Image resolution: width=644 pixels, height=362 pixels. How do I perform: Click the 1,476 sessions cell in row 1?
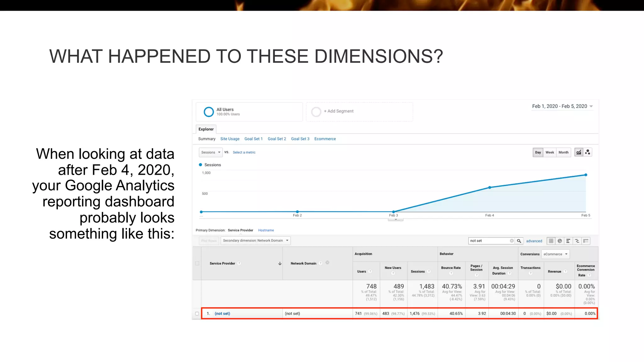pyautogui.click(x=422, y=314)
